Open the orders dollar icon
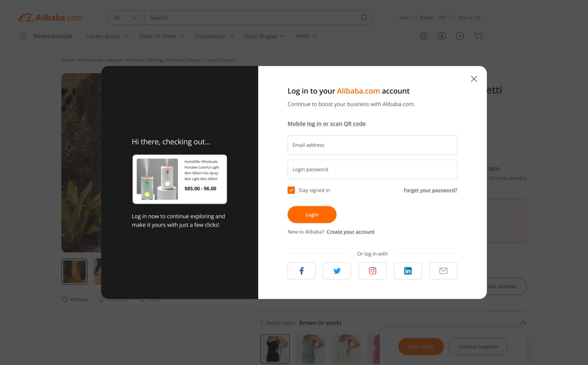 tap(442, 36)
